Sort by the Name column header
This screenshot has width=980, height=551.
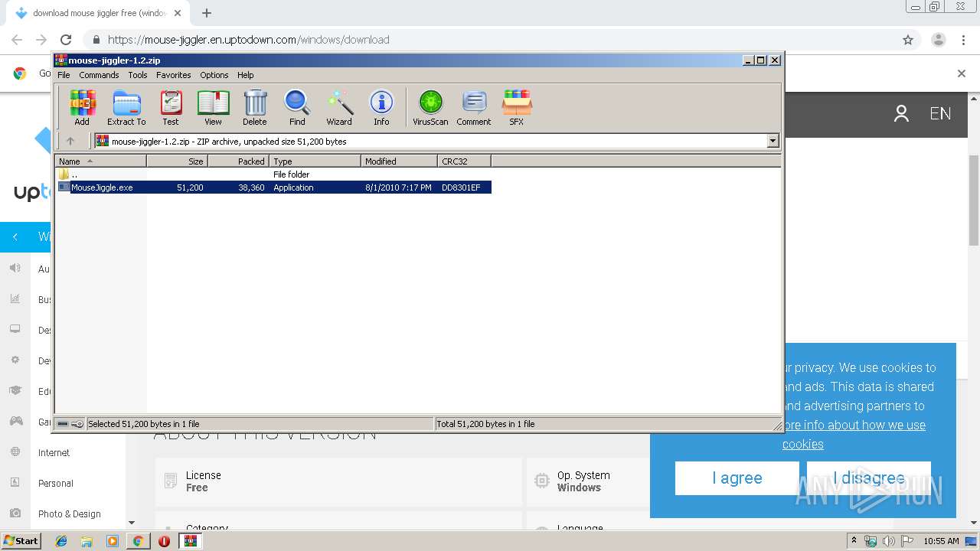tap(100, 161)
